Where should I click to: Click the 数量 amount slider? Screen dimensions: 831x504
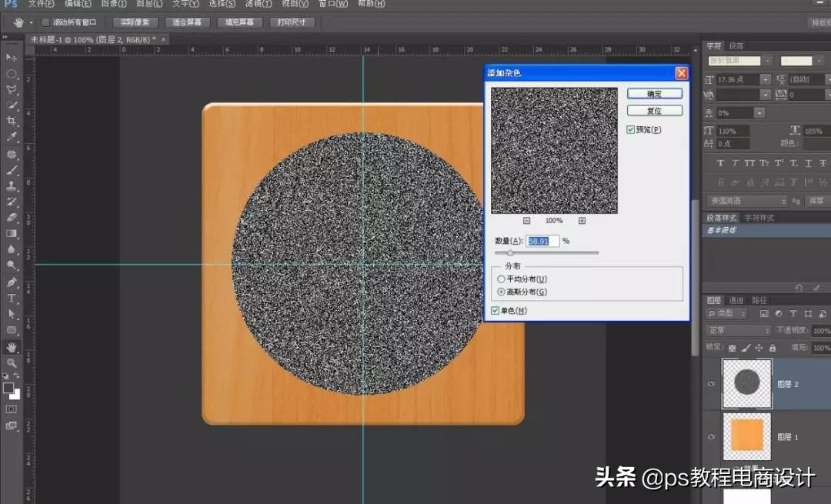(x=509, y=252)
